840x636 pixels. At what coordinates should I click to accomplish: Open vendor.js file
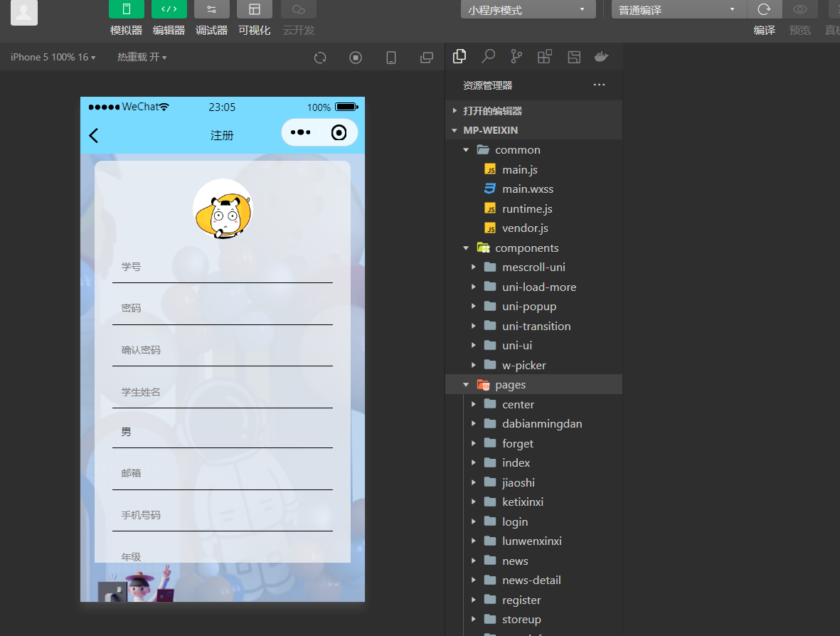[x=533, y=228]
